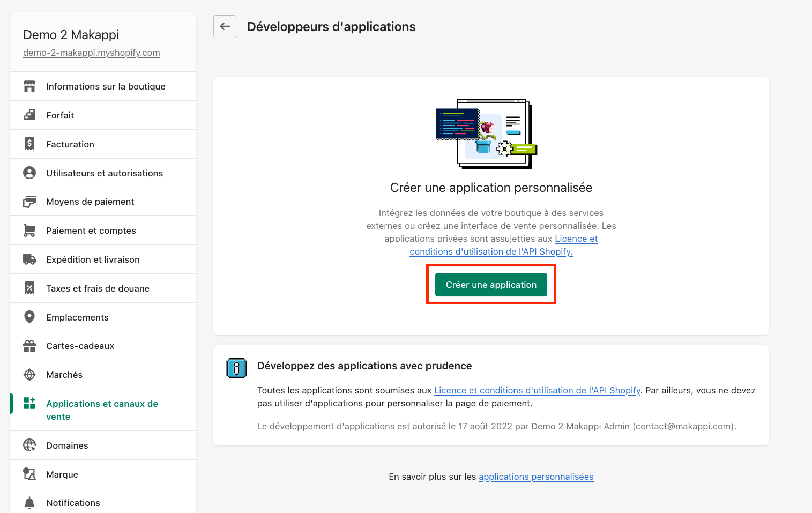Screen dimensions: 812x513
Task: Click the truck icon for Expédition et livraison
Action: pos(29,259)
